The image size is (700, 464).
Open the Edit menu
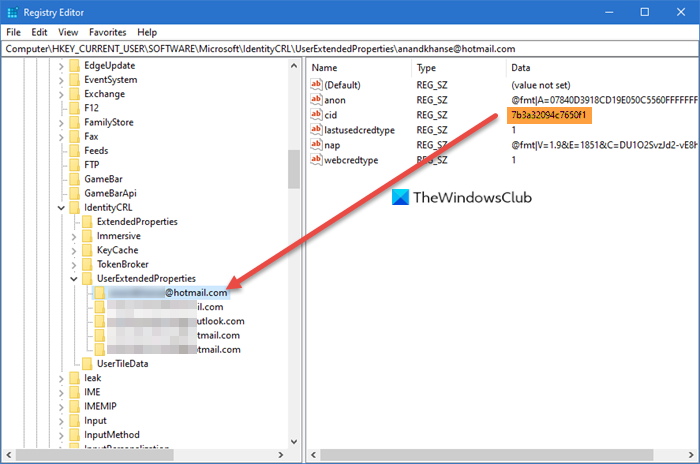[x=39, y=32]
